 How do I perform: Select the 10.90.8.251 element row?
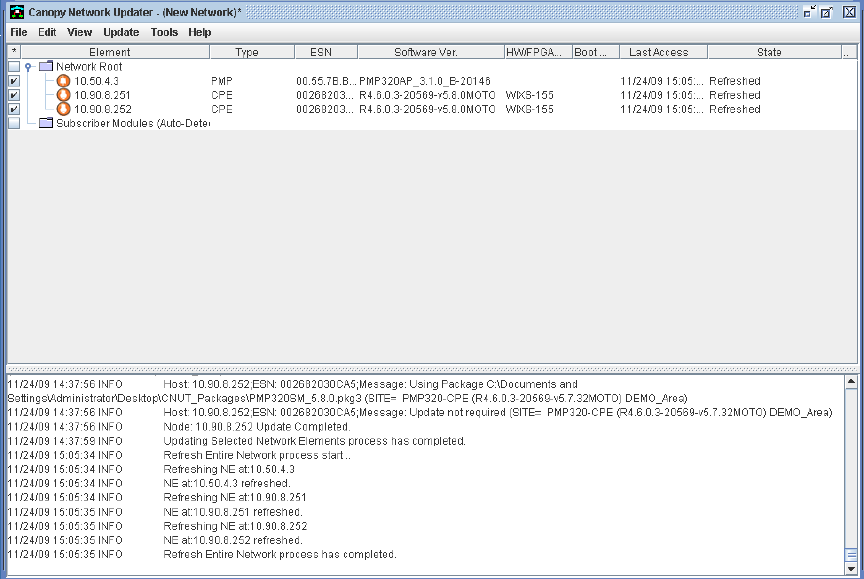click(431, 95)
